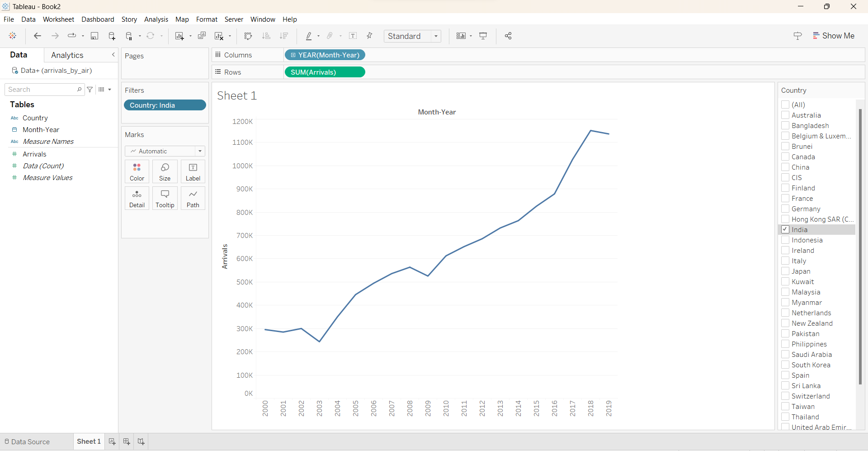Click the Share workbook icon
This screenshot has height=451, width=868.
coord(508,36)
